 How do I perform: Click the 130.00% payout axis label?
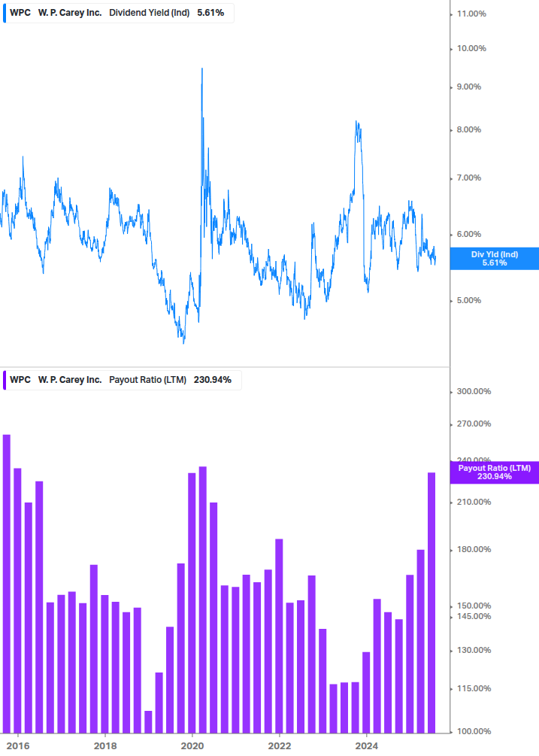(x=474, y=651)
